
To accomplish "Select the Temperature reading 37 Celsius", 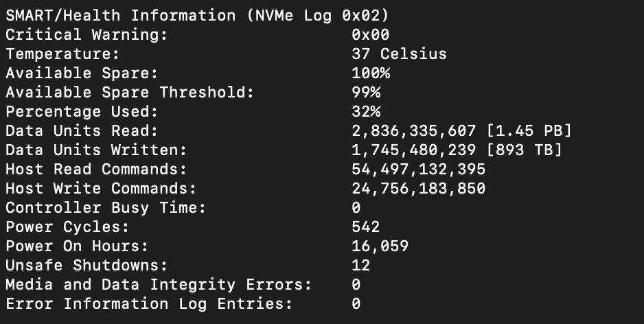I will point(399,54).
